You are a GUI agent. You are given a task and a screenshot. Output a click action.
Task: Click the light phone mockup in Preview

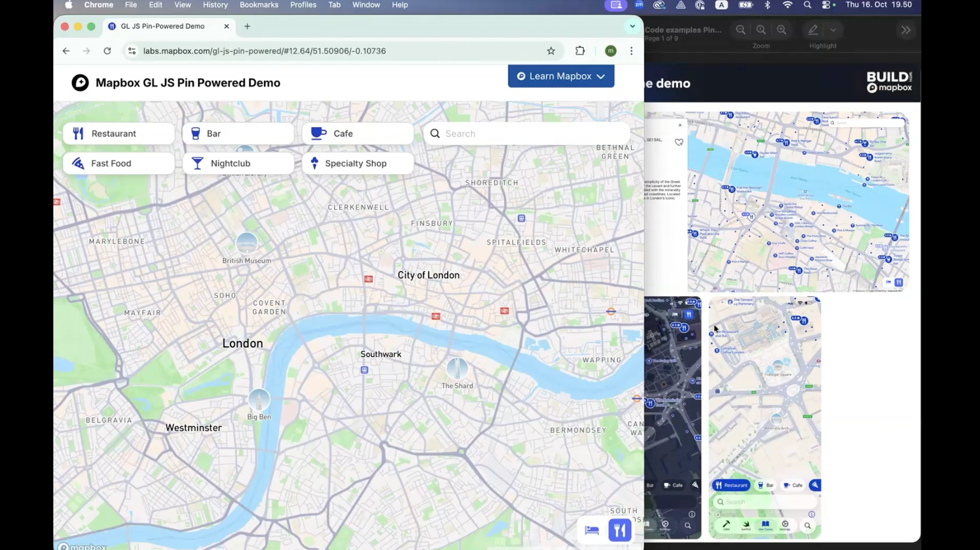click(765, 417)
